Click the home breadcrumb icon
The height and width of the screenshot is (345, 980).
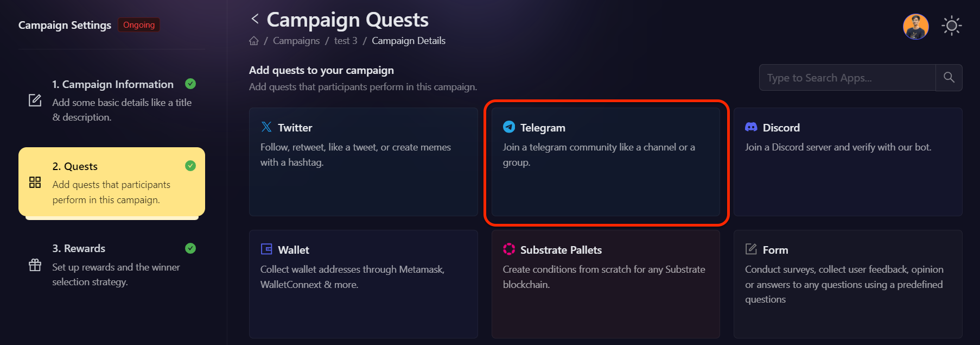coord(254,41)
